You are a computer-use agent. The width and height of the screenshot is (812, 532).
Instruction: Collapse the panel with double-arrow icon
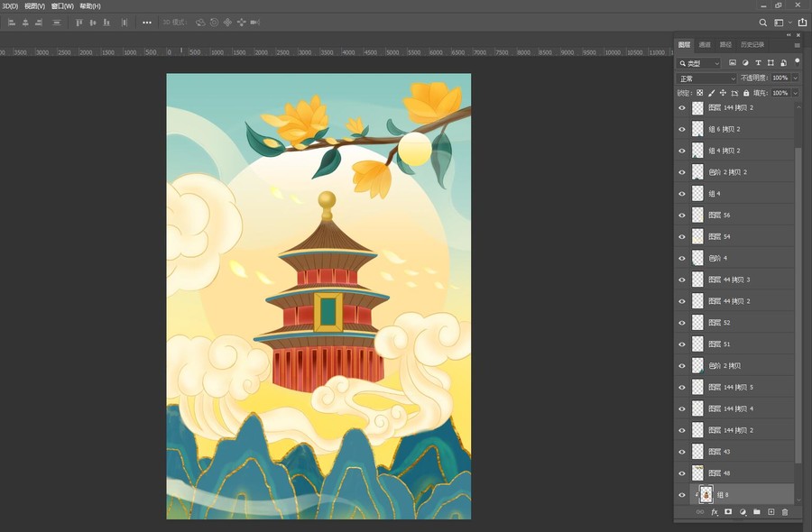tap(789, 35)
